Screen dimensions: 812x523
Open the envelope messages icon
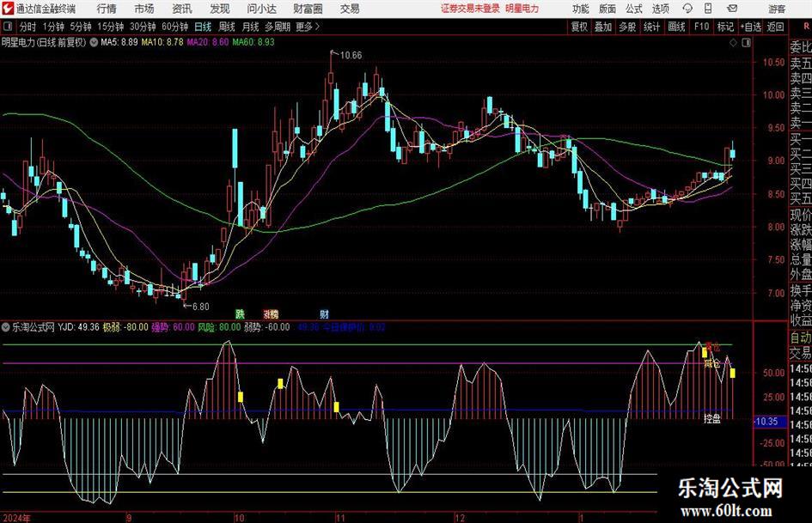click(x=732, y=9)
